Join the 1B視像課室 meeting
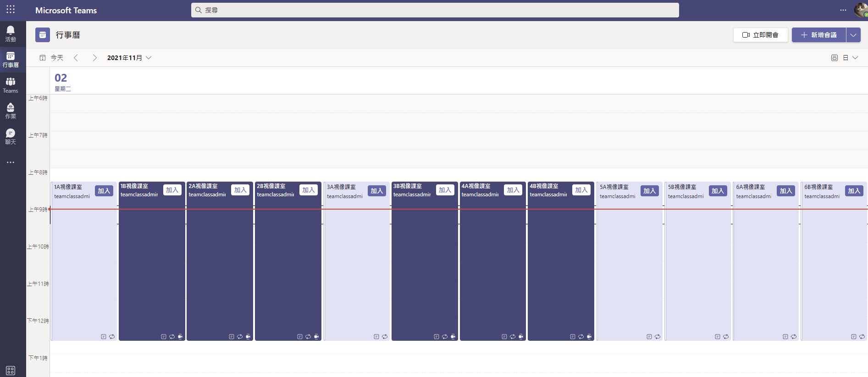This screenshot has height=377, width=868. 172,190
